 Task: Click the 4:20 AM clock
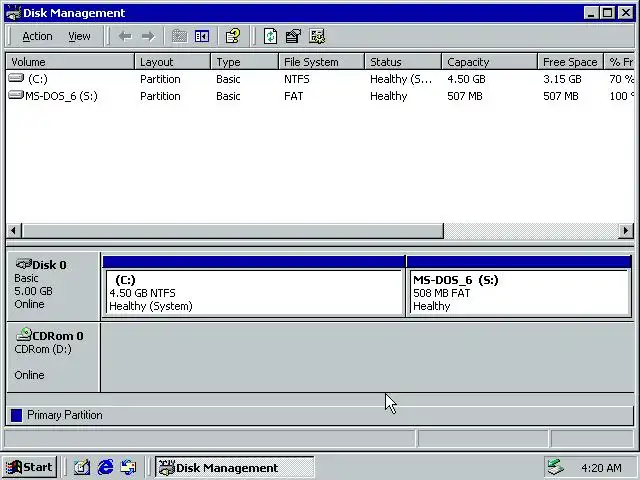601,468
